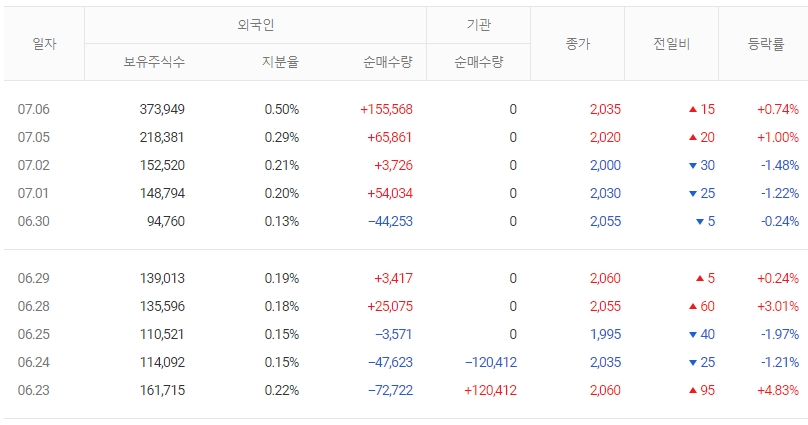Select the date cell 06.23
This screenshot has width=808, height=425.
[33, 390]
